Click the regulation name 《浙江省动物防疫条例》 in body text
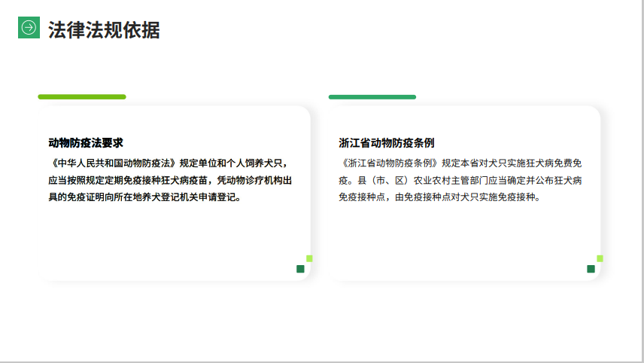Screen dimensions: 644x363 click(389, 163)
